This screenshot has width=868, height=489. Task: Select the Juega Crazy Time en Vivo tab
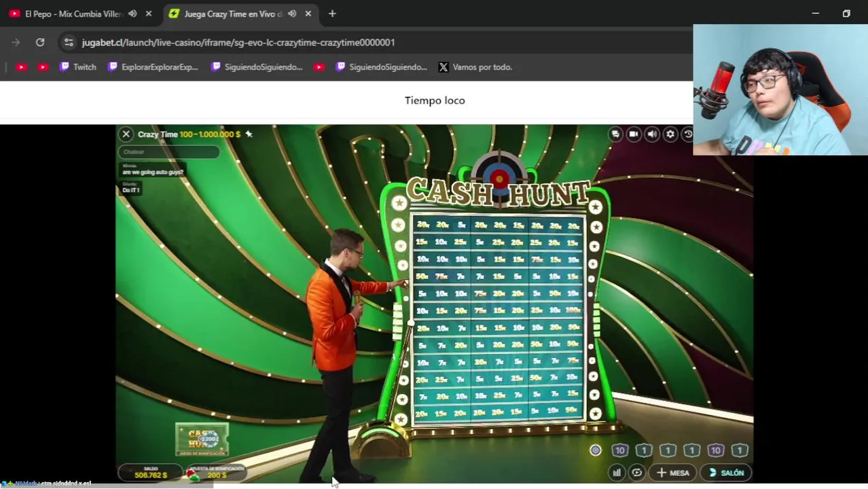pos(233,14)
